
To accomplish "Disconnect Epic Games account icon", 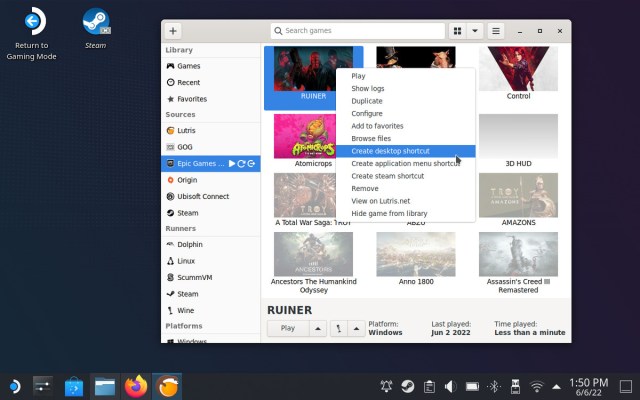I will (251, 164).
